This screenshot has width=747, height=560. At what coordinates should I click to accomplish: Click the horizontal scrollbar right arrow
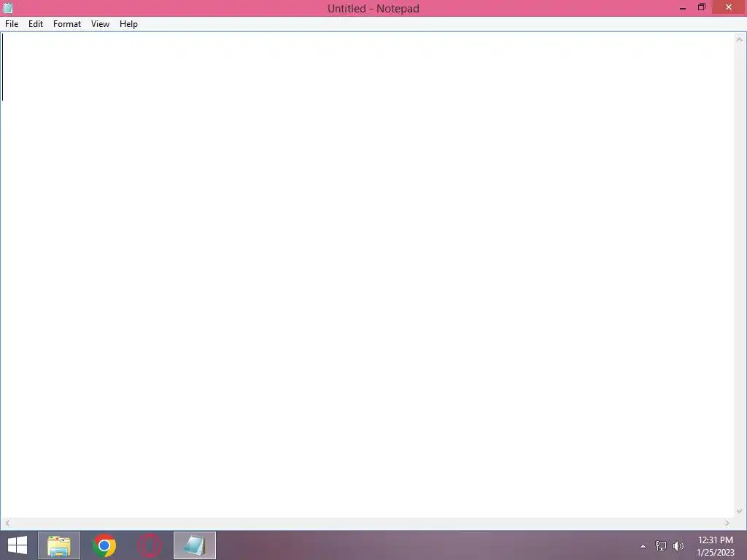(727, 523)
